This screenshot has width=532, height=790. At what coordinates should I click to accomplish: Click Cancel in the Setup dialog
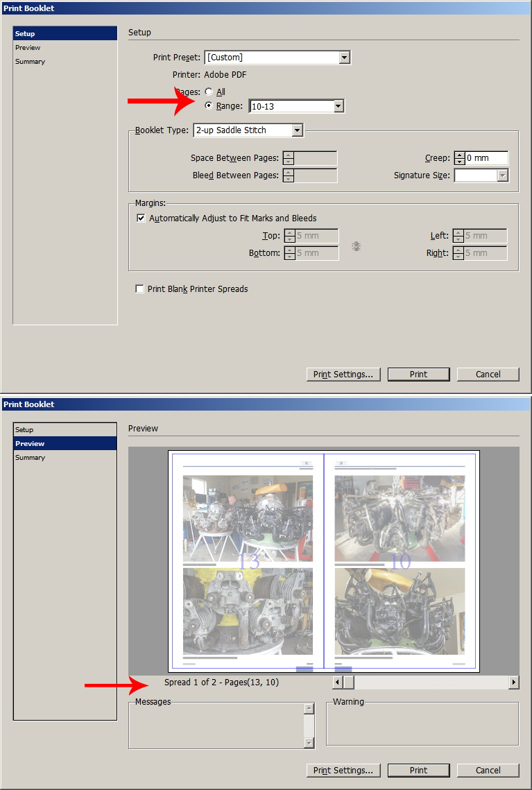point(488,375)
